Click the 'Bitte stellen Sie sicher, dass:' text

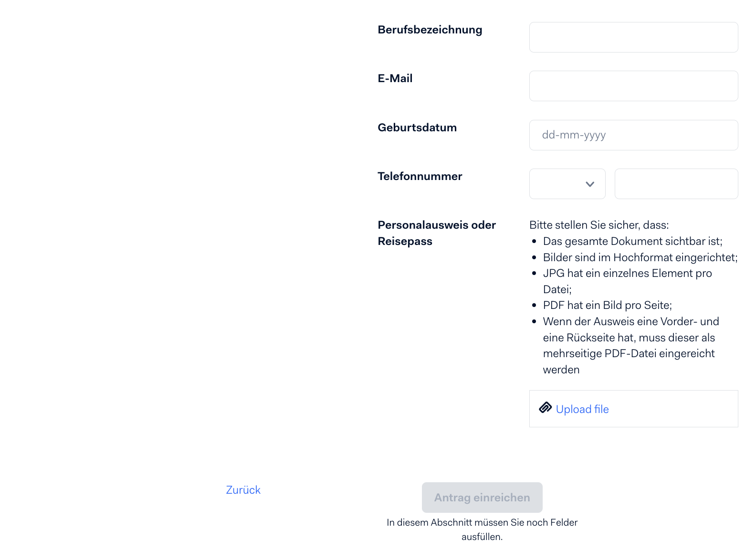[x=599, y=225]
